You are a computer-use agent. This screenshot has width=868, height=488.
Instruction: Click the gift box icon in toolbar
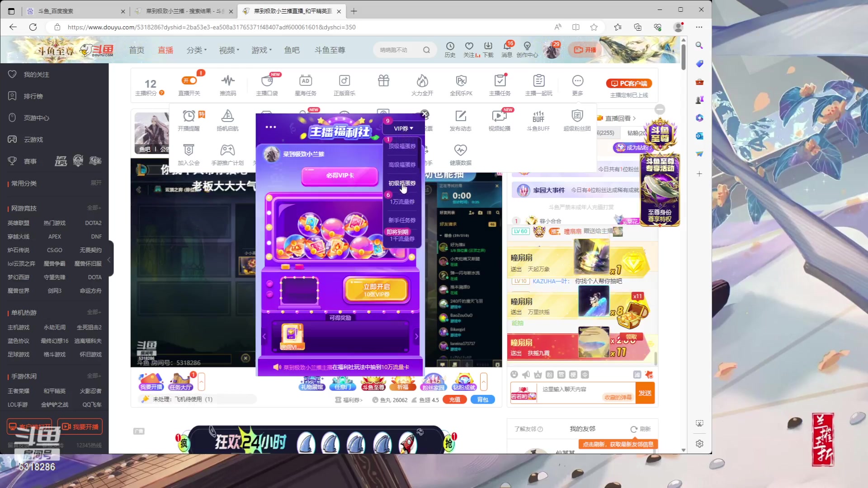pos(383,81)
